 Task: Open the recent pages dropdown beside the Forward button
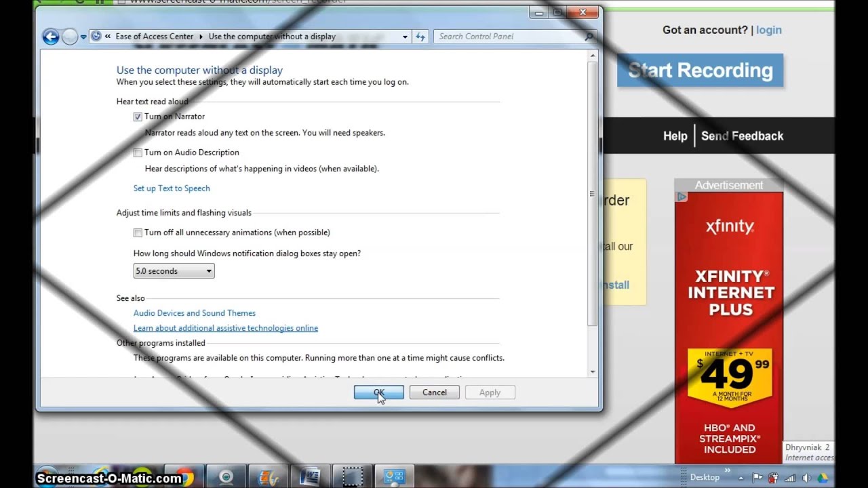[83, 37]
